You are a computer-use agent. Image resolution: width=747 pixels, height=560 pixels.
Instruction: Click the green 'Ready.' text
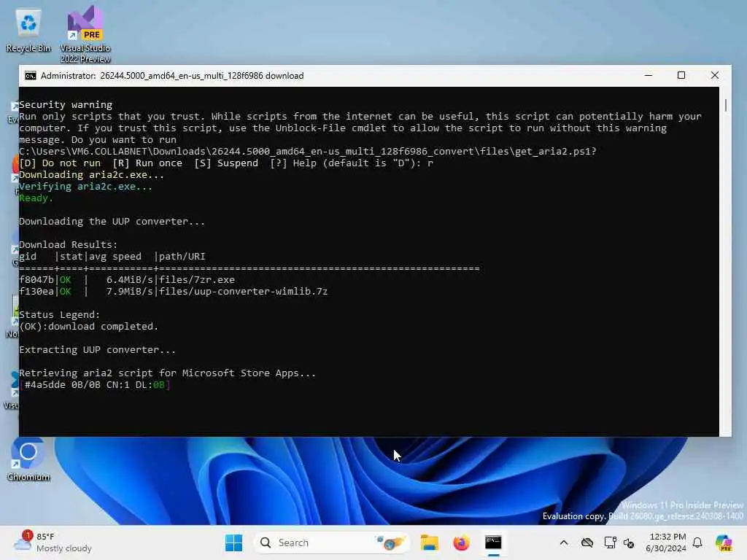pyautogui.click(x=36, y=198)
